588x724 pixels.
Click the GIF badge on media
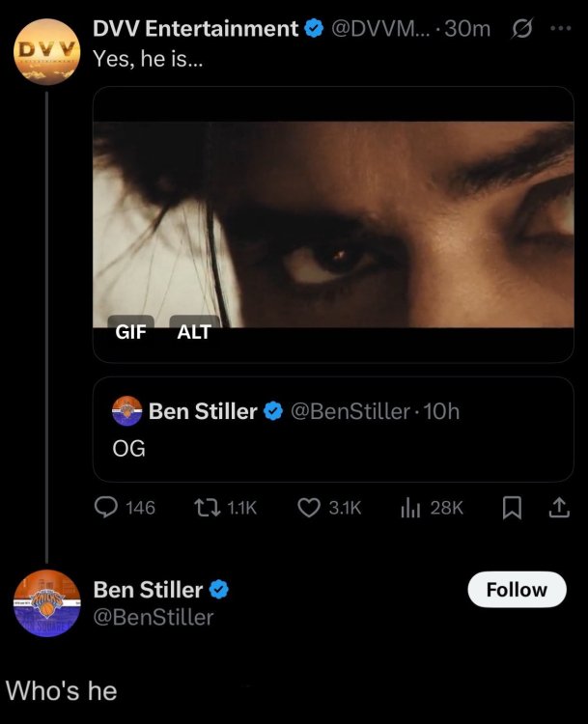click(130, 331)
